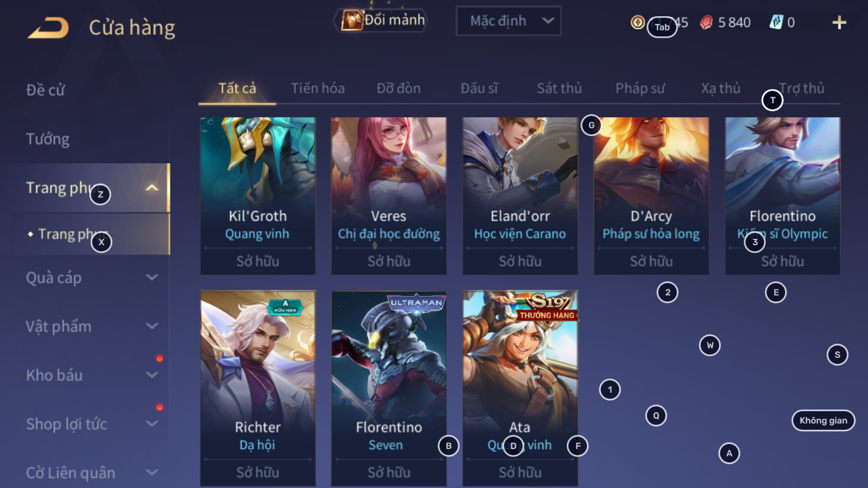Select the Richter Dạ hội skin thumbnail
868x488 pixels.
[258, 388]
